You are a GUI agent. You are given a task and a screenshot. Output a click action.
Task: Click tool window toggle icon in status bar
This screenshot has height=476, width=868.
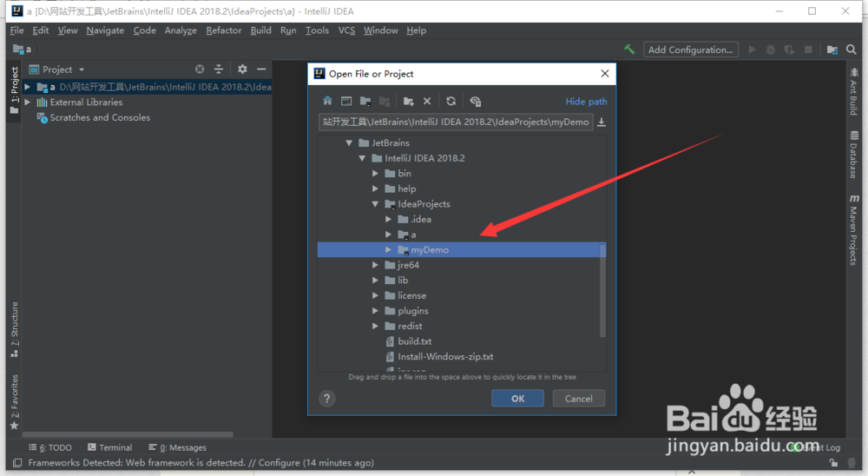[x=17, y=463]
